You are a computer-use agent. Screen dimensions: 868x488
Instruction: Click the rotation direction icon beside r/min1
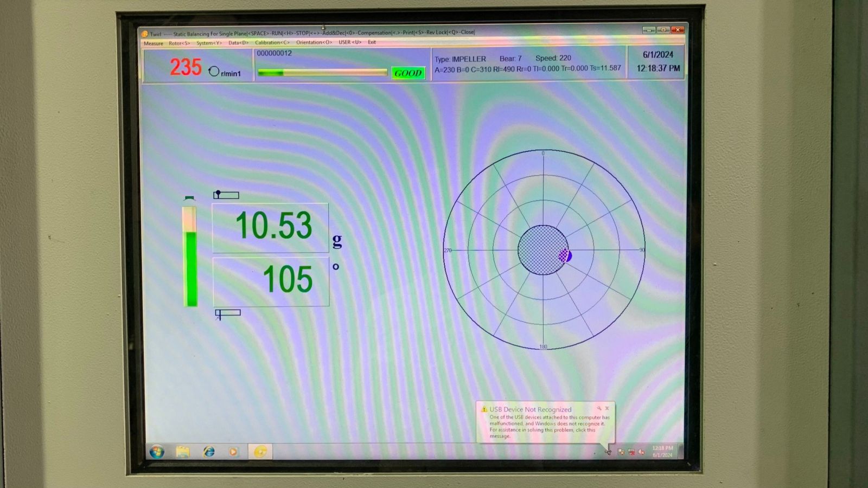click(x=214, y=72)
